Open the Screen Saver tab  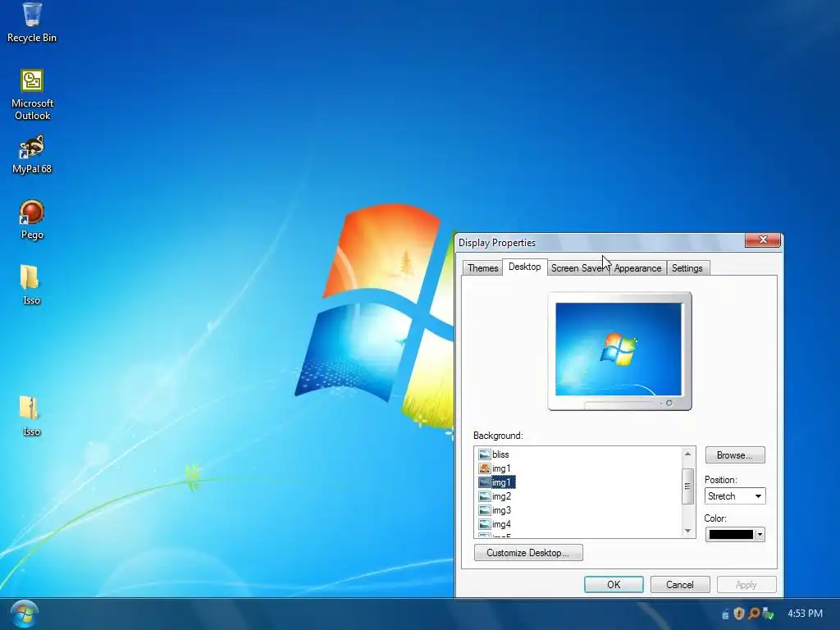coord(578,268)
